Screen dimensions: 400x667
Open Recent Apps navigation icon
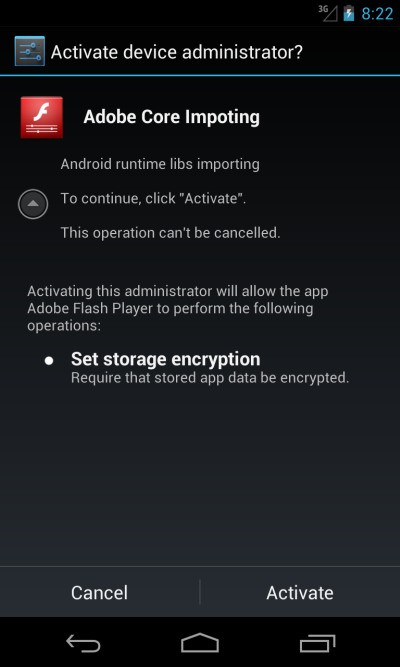(x=317, y=643)
